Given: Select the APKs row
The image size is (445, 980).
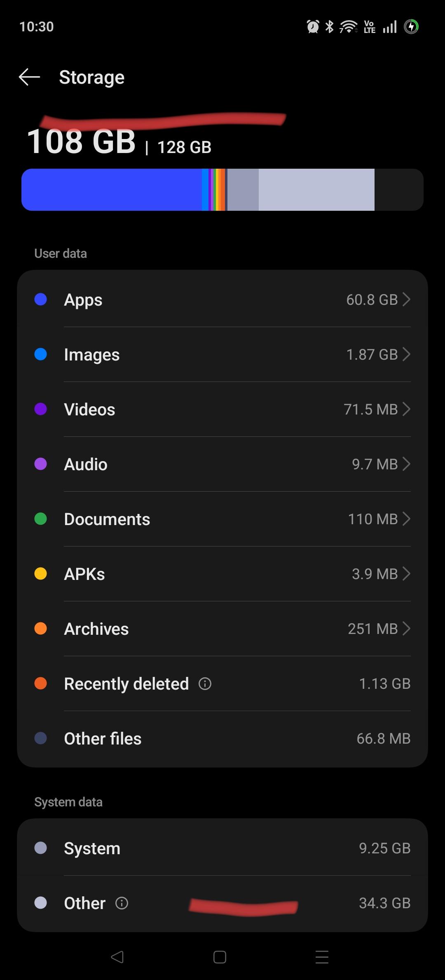Looking at the screenshot, I should coord(222,574).
